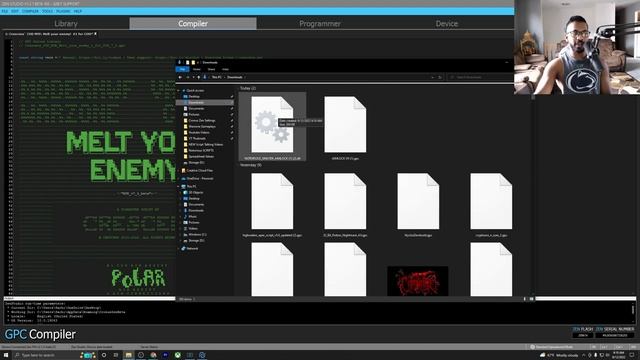
Task: Open the Compiler menu in Zen Studio
Action: point(30,11)
